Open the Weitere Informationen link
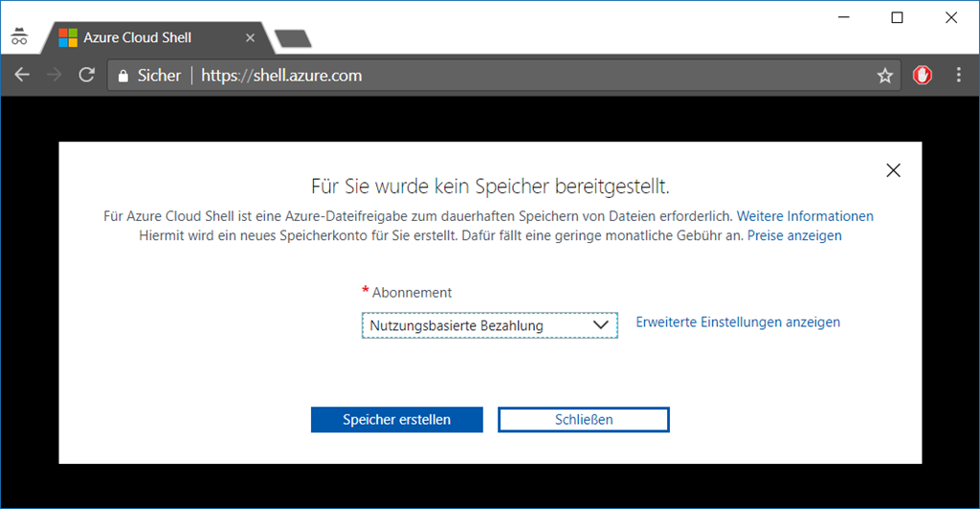980x509 pixels. point(804,216)
